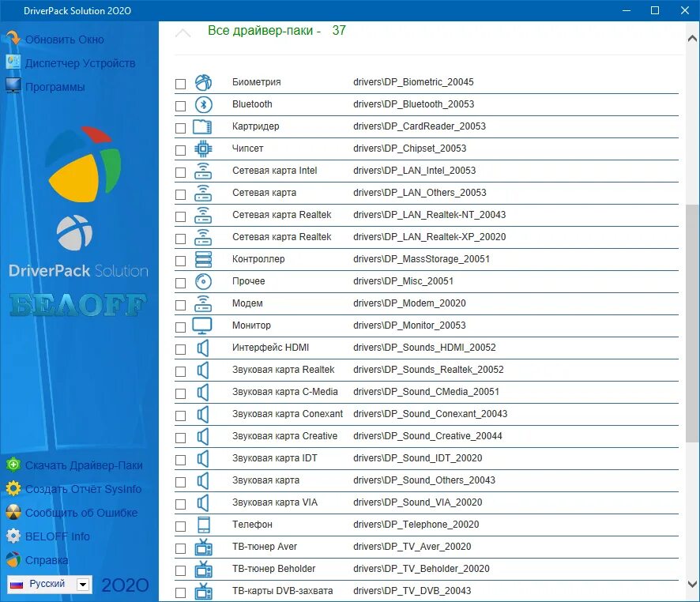Click the drivers\DP_LAN_Others_20053 path
Screen dimensions: 700x602
tap(420, 193)
